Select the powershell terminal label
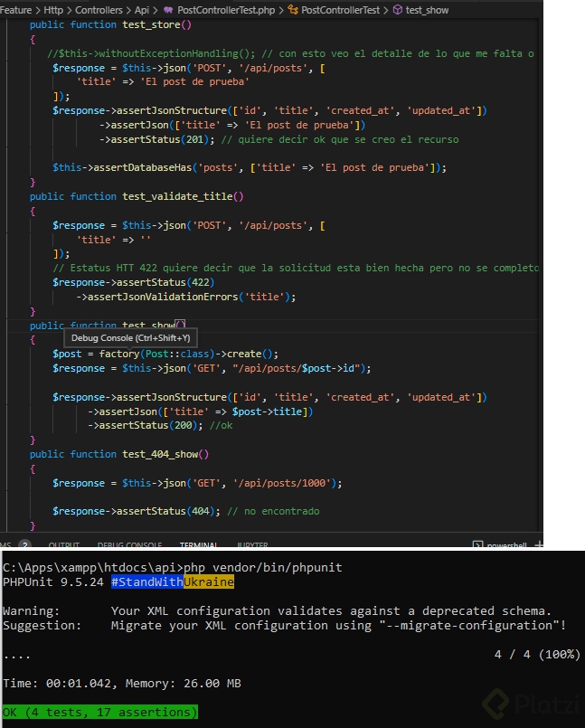This screenshot has height=728, width=585. 506,545
